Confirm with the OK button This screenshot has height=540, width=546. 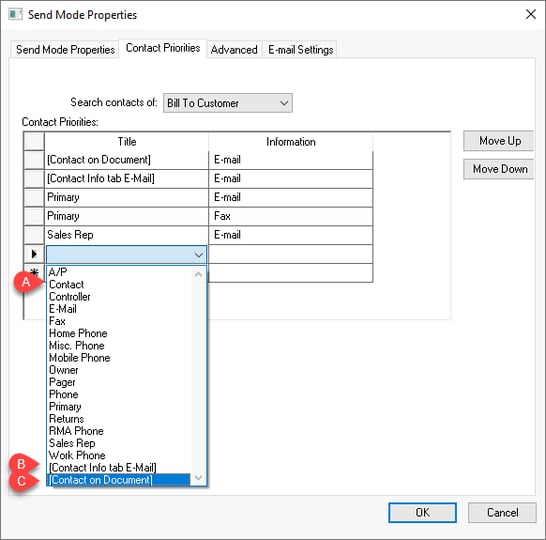(x=422, y=512)
